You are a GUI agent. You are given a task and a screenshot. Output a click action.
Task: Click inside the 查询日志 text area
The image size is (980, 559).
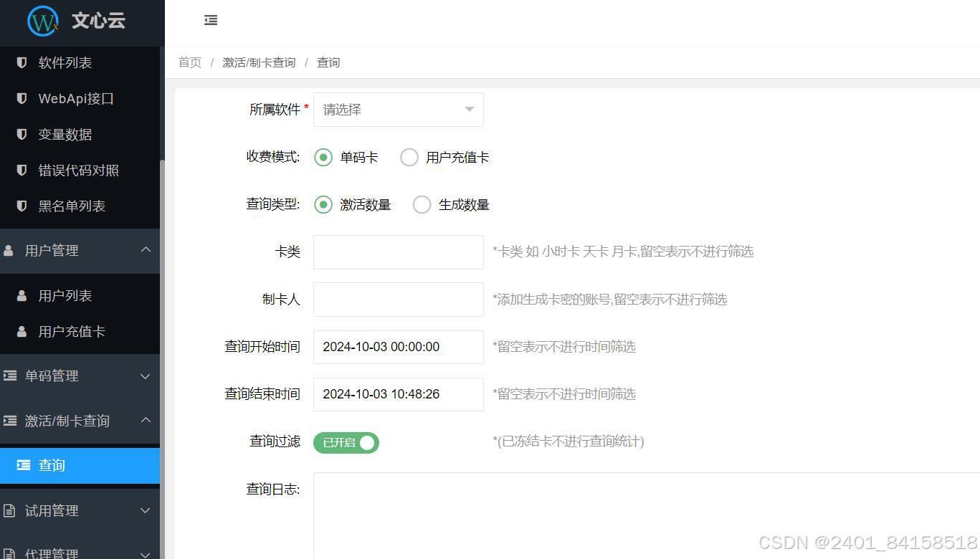pos(647,516)
